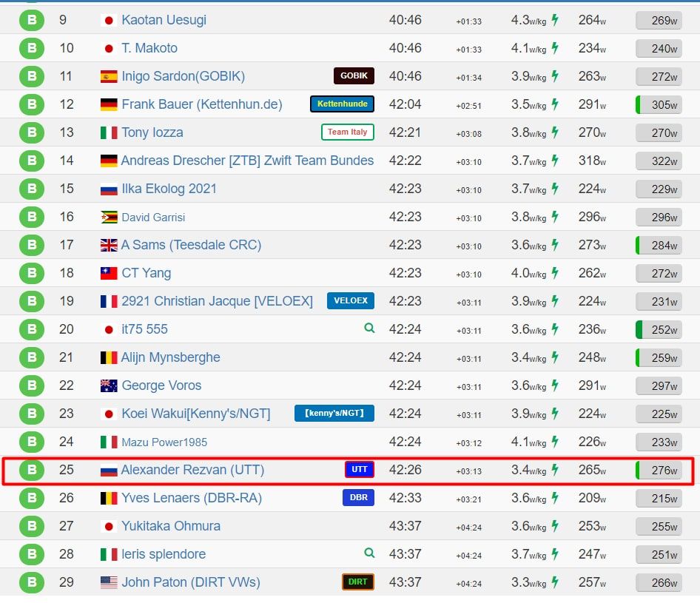Screen dimensions: 700x603
Task: Open George Voros rider profile
Action: (x=161, y=385)
